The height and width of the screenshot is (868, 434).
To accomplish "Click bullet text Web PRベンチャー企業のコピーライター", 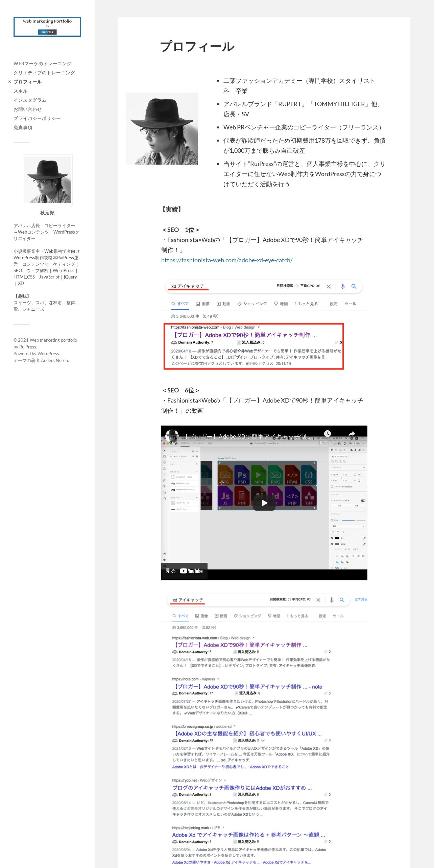I will 303,127.
